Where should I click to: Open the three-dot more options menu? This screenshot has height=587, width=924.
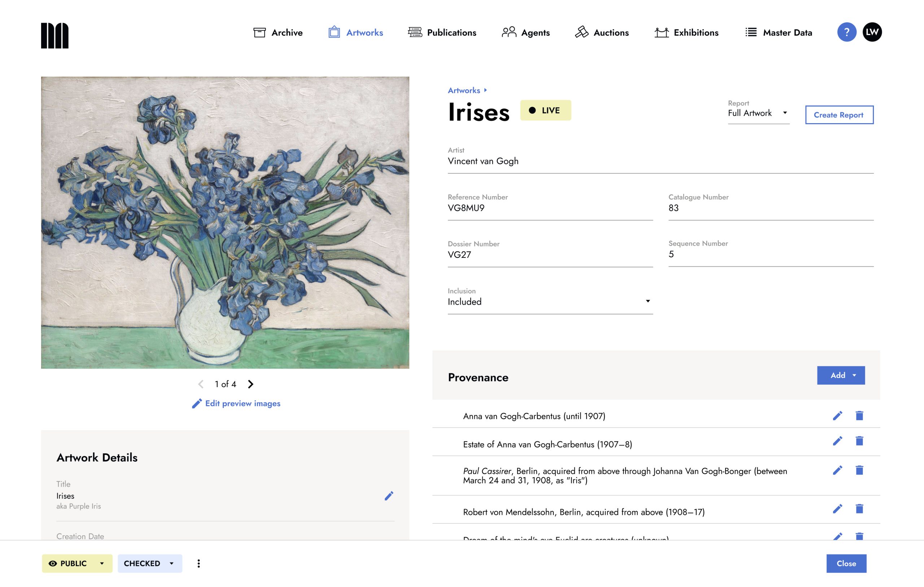click(199, 563)
